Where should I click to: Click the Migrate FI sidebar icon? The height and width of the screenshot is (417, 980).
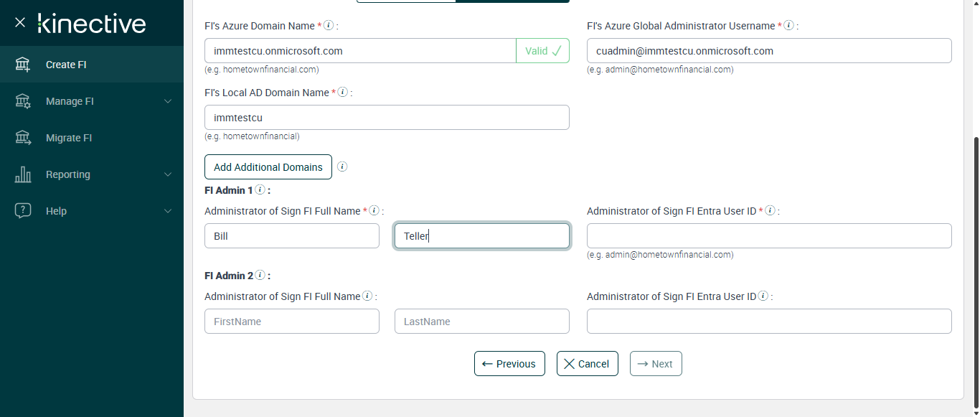click(23, 138)
